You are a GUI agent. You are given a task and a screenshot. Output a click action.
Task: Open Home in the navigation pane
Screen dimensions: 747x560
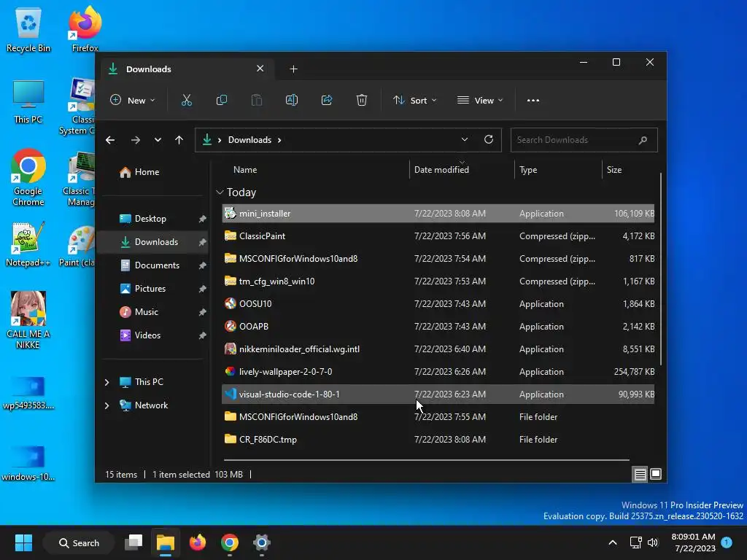(x=147, y=172)
